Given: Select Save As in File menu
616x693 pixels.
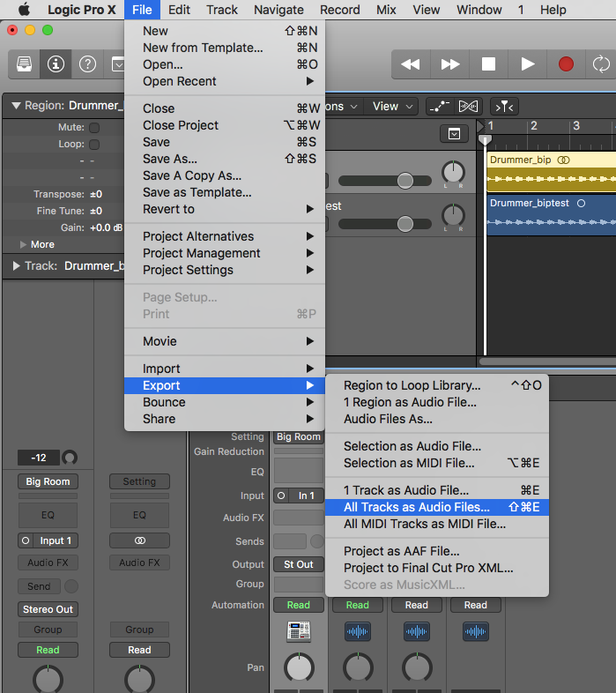Looking at the screenshot, I should [x=225, y=159].
